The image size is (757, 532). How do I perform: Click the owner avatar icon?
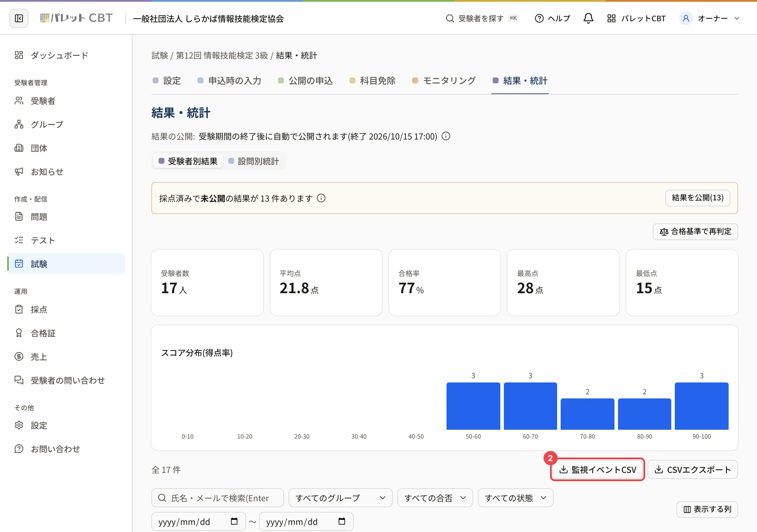click(686, 18)
